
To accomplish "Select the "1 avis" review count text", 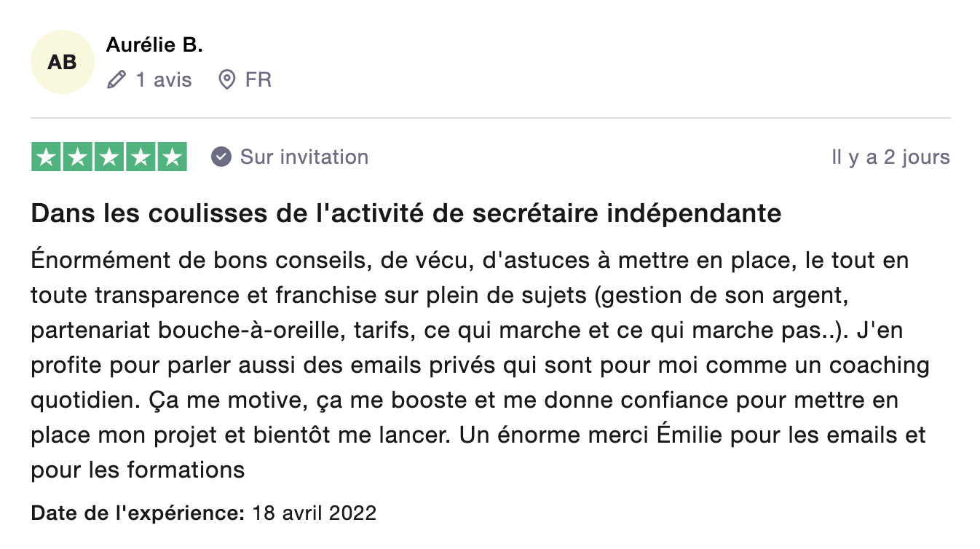I will 164,79.
